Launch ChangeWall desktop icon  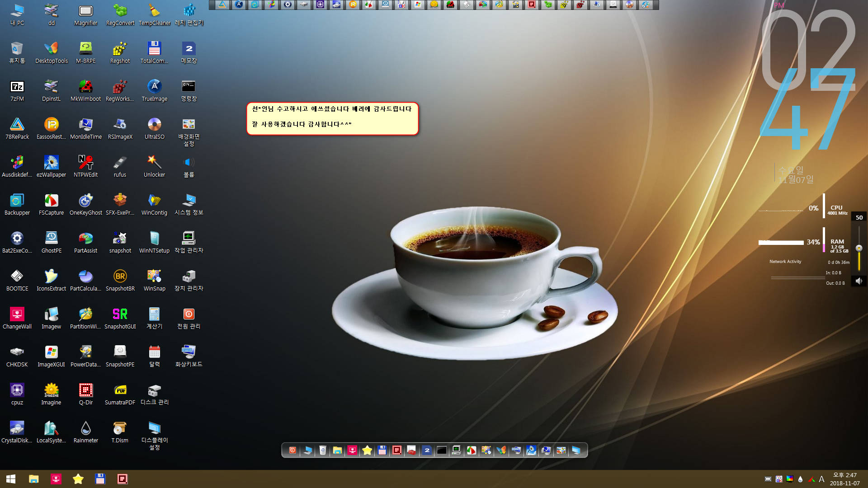(x=17, y=318)
